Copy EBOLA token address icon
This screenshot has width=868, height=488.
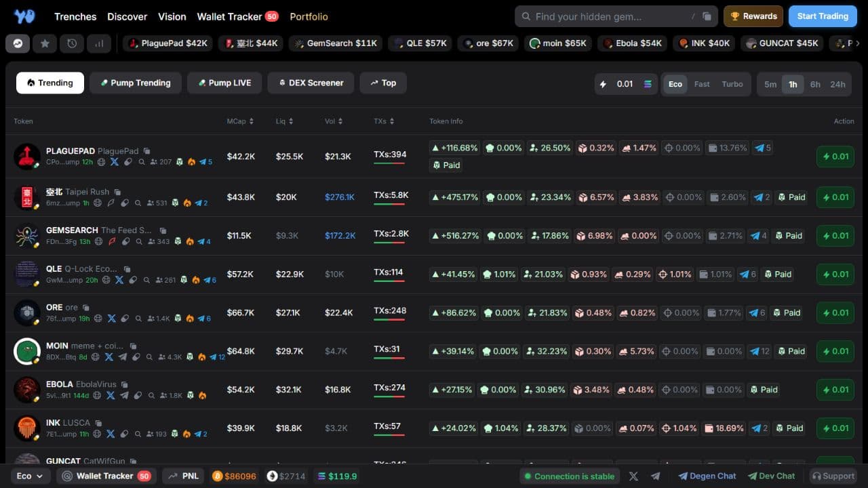click(x=124, y=384)
